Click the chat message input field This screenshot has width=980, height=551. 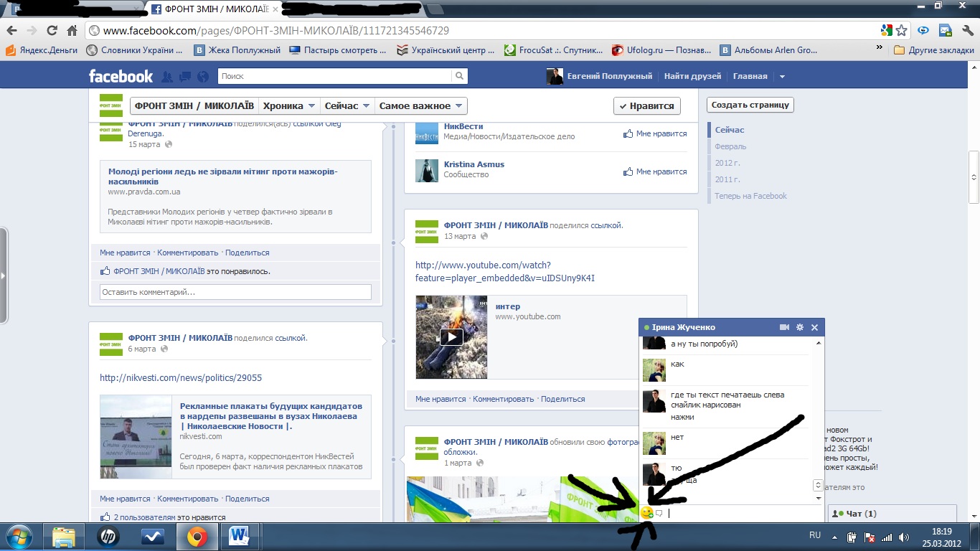(744, 513)
